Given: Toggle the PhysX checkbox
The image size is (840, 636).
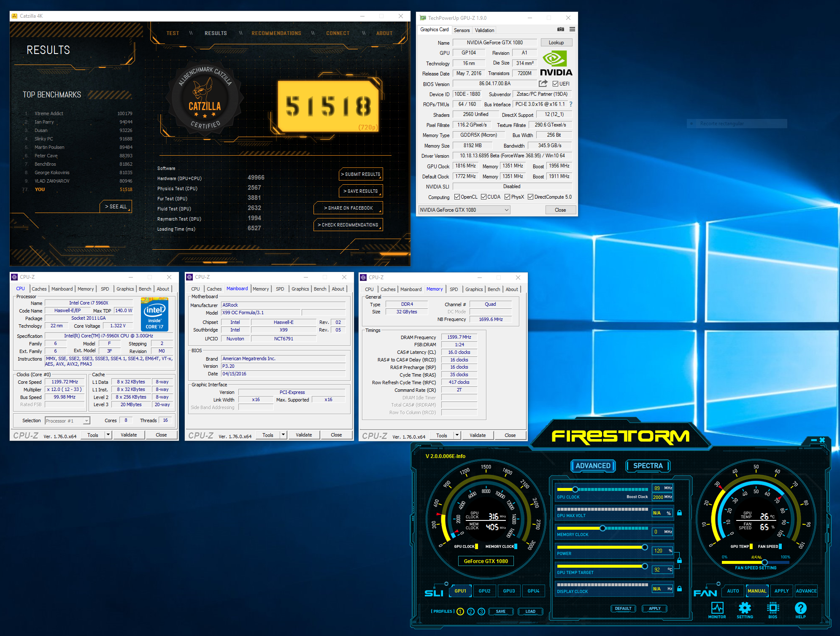Looking at the screenshot, I should coord(507,197).
